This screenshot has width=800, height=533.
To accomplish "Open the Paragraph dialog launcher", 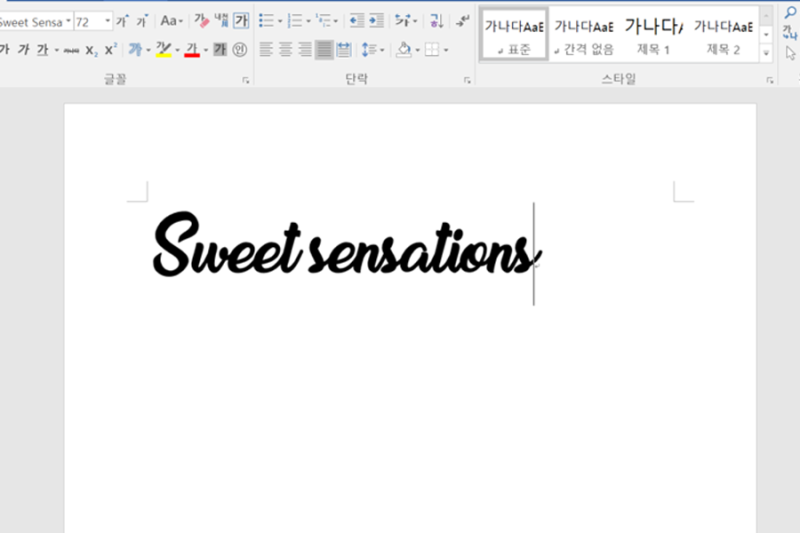I will (467, 80).
